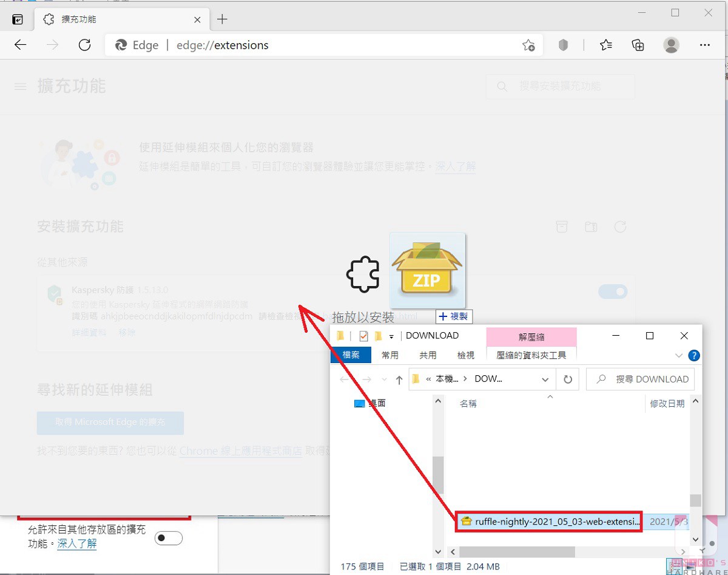Click the Edge back arrow
Screen dimensions: 728x575
(x=21, y=45)
